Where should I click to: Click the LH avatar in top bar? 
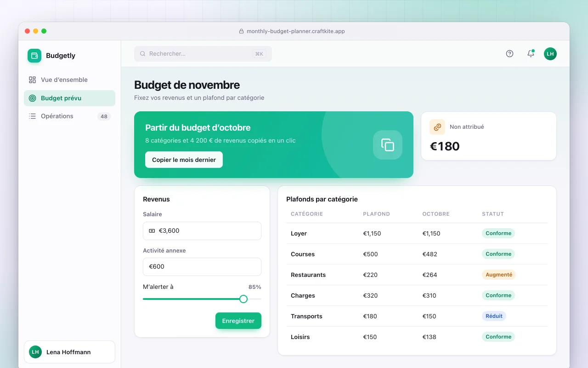point(550,54)
